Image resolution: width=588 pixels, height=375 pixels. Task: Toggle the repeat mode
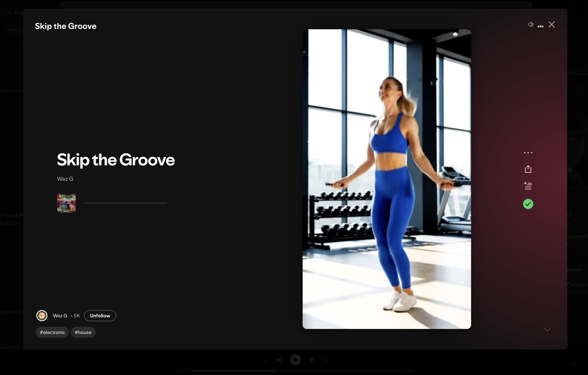[326, 360]
